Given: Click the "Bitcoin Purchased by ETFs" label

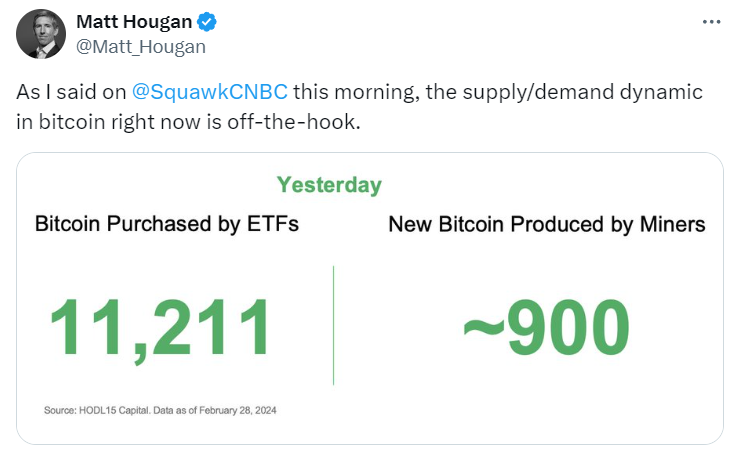Looking at the screenshot, I should point(167,224).
